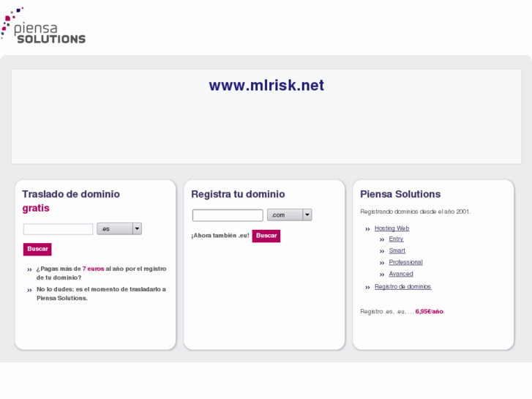Click the www.mlrisk.net heading
The width and height of the screenshot is (532, 399).
tap(266, 85)
